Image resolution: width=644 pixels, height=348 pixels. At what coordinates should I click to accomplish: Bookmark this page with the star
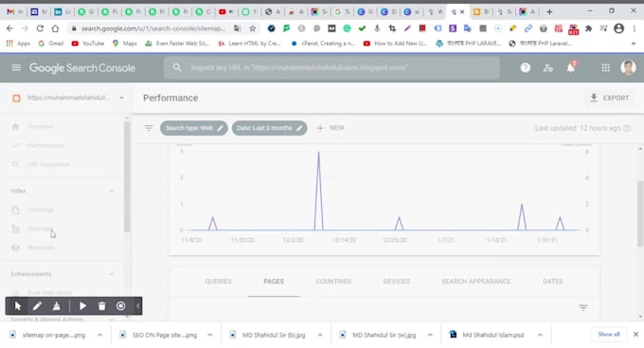(253, 28)
